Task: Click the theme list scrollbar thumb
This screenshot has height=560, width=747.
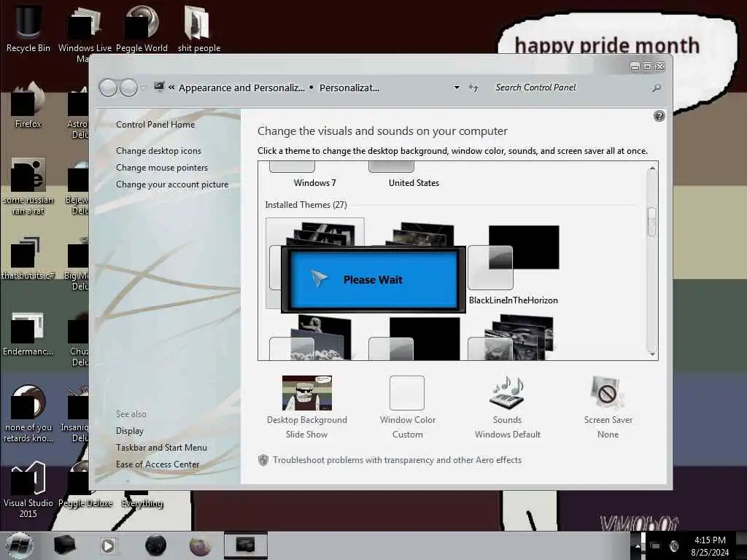Action: click(652, 222)
